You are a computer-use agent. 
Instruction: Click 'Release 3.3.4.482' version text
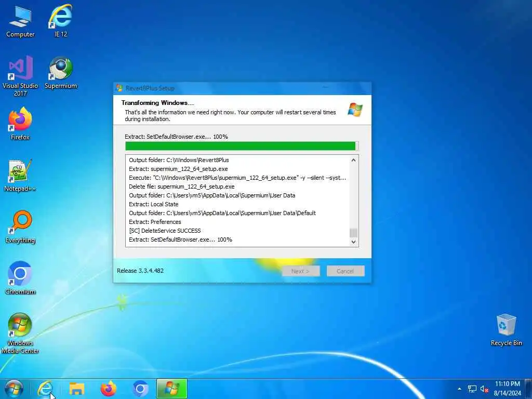(x=140, y=271)
